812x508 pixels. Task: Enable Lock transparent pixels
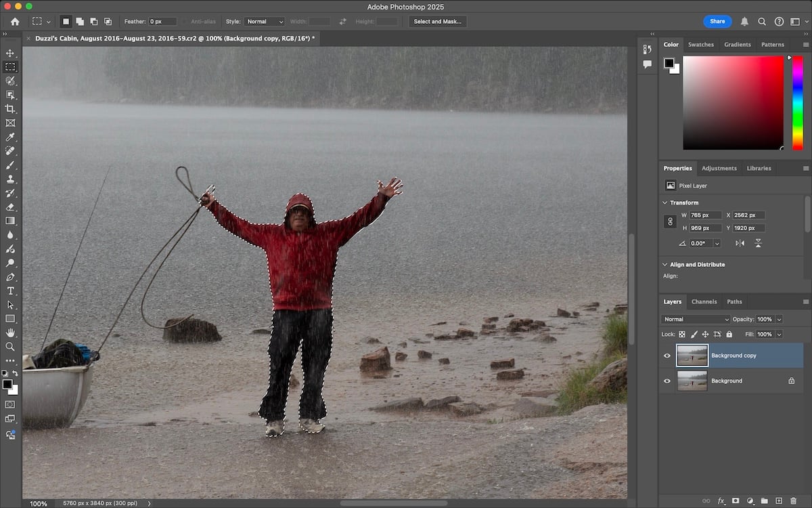(x=682, y=334)
